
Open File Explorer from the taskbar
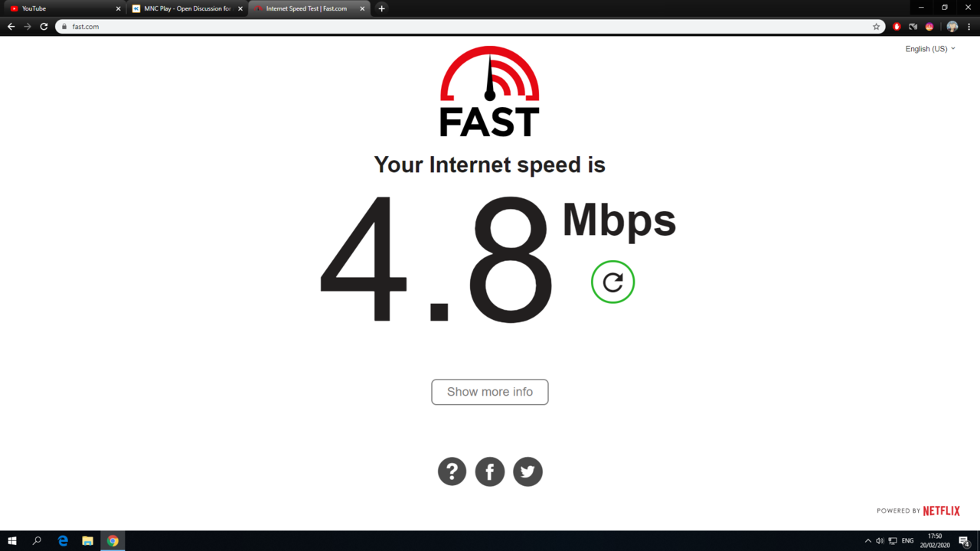click(x=87, y=541)
